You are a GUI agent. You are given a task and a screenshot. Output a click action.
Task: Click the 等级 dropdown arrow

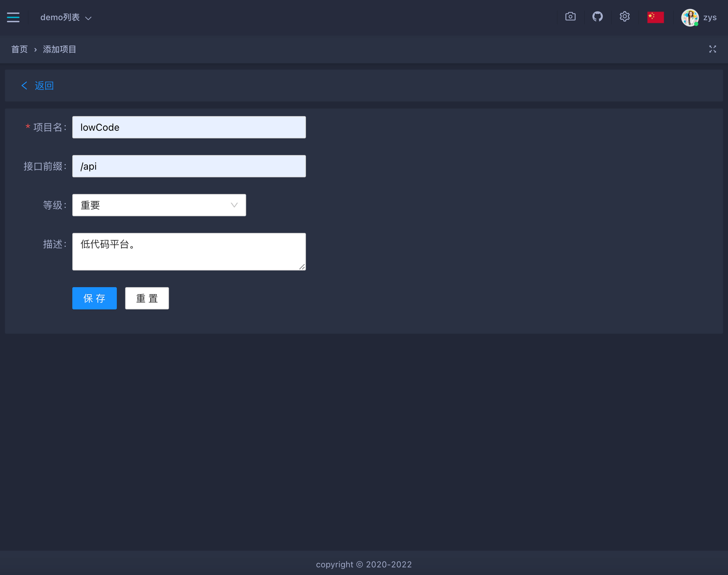[x=234, y=205]
